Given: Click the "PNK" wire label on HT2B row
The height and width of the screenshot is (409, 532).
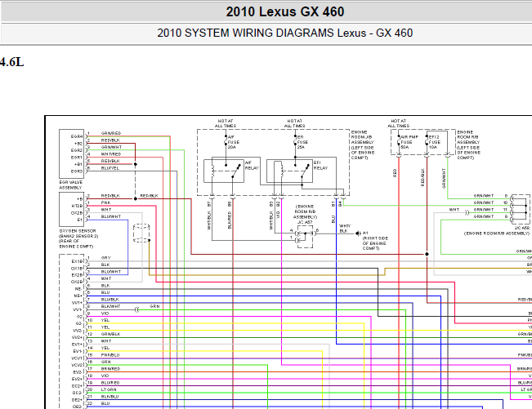Looking at the screenshot, I should point(106,202).
